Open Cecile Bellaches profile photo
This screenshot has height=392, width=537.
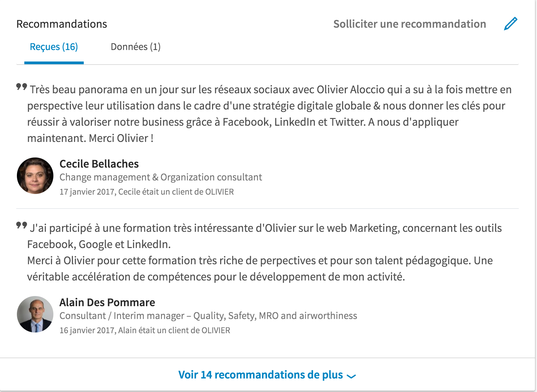(35, 176)
